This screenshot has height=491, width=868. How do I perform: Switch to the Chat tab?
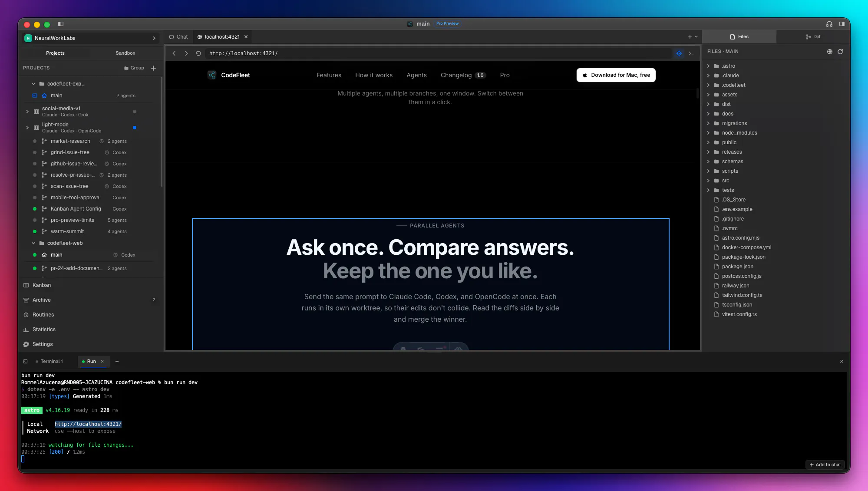(x=178, y=37)
